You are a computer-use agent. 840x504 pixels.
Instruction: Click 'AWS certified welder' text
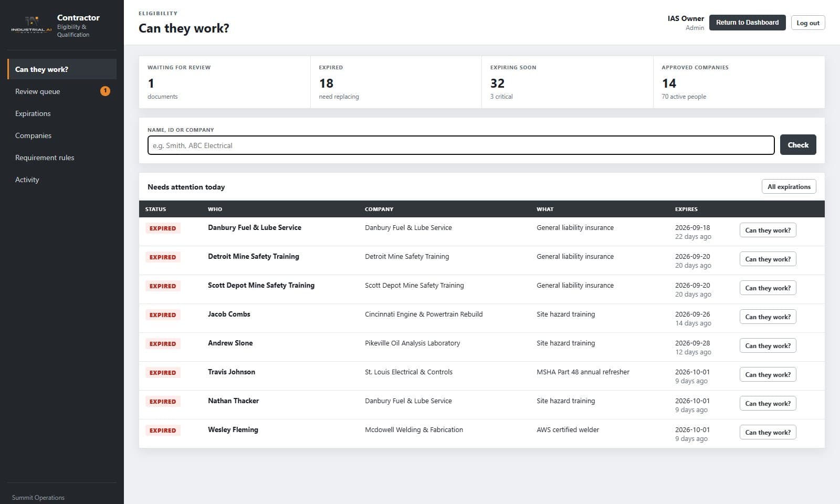(568, 429)
